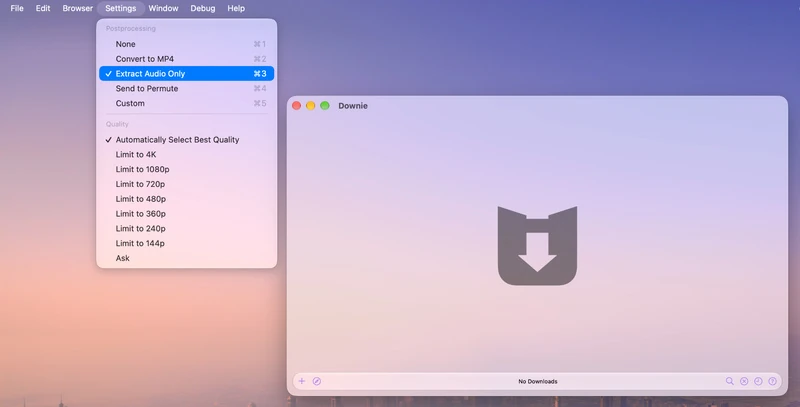Close the Downie window with red button

coord(296,106)
